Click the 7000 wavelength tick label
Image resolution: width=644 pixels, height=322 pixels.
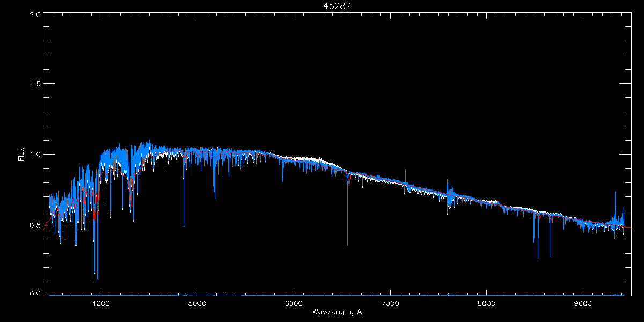(390, 303)
